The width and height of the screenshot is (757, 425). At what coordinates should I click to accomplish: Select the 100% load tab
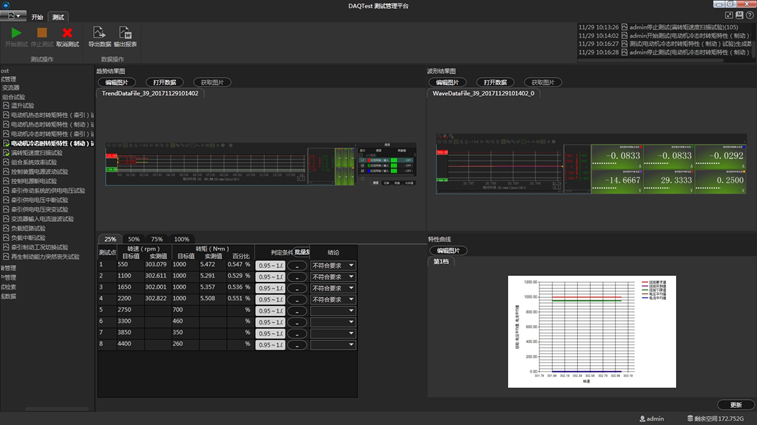[181, 240]
